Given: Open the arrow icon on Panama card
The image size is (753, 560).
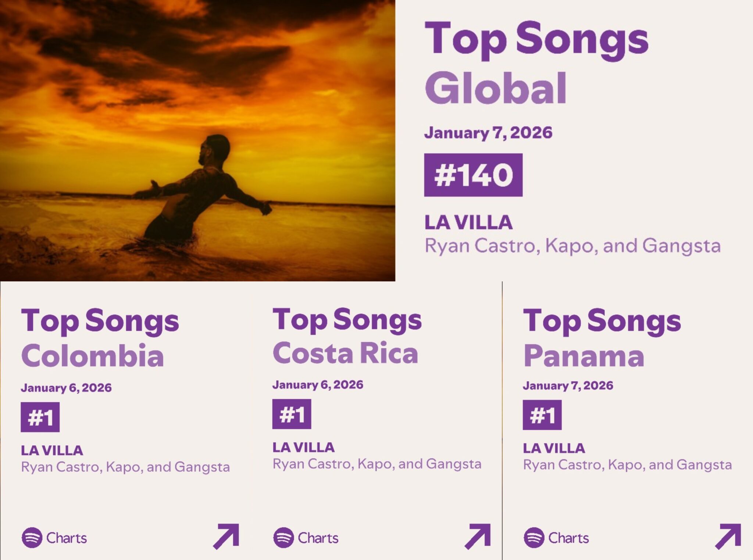Looking at the screenshot, I should [728, 536].
